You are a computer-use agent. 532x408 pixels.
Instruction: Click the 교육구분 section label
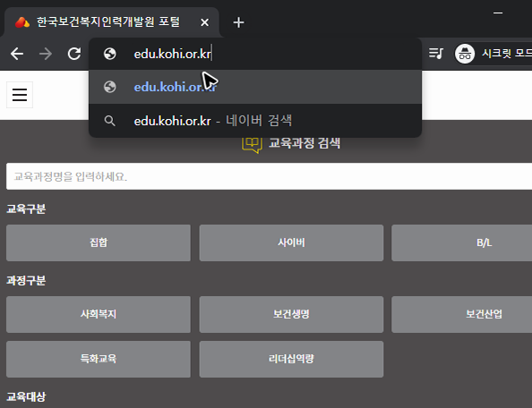26,208
